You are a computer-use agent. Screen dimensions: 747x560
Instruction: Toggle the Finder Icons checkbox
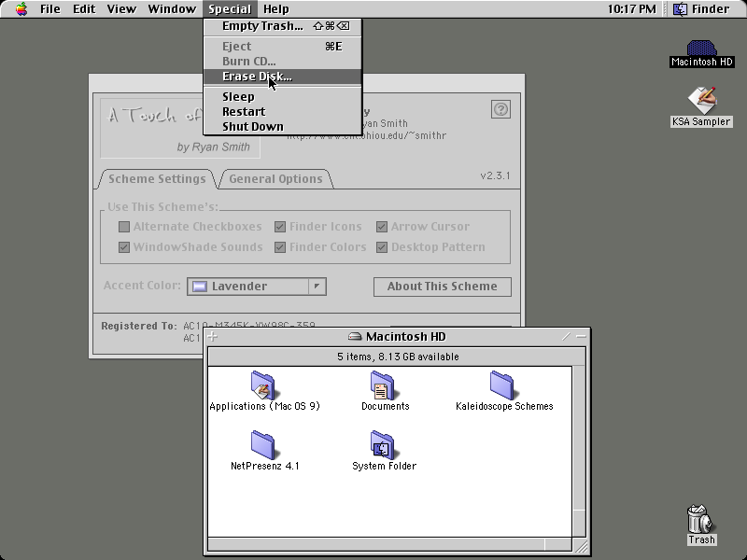point(280,227)
